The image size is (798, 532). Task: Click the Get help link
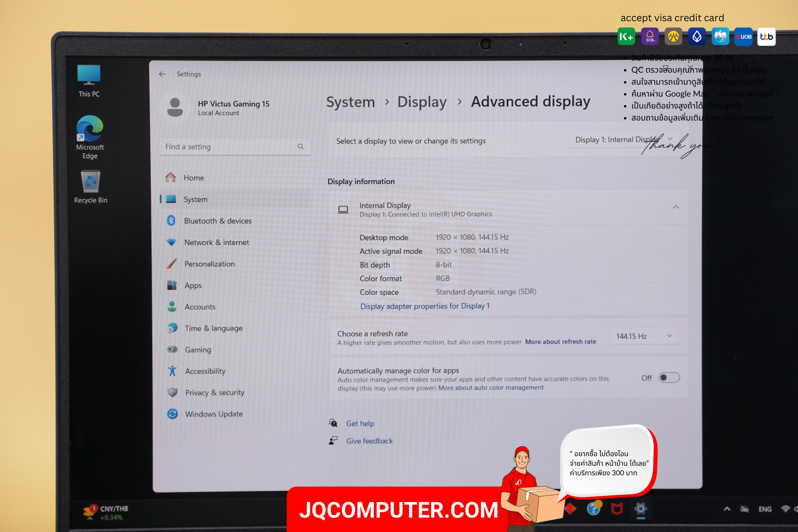(360, 423)
